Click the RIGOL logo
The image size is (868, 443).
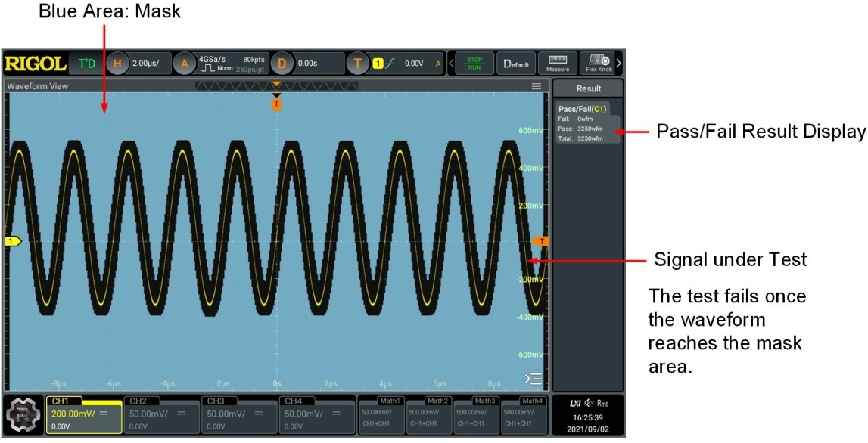coord(35,63)
